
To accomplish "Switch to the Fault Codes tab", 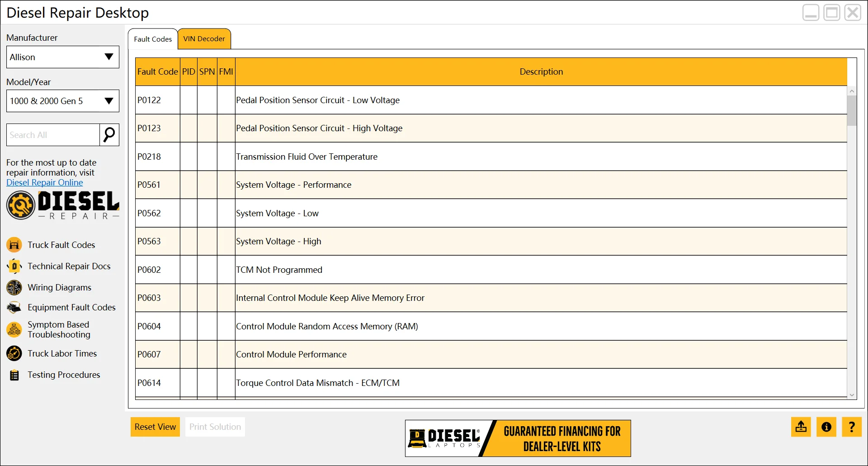I will pyautogui.click(x=153, y=39).
